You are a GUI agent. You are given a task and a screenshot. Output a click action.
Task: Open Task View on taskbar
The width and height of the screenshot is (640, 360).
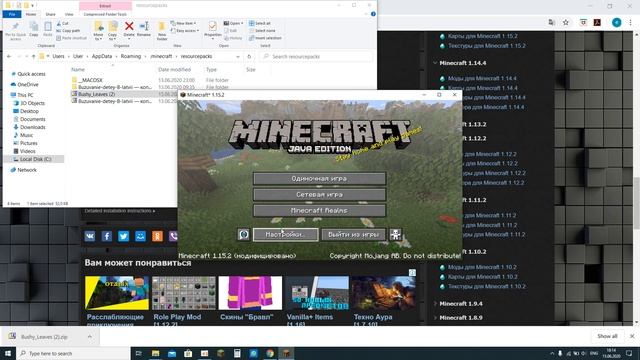point(139,353)
